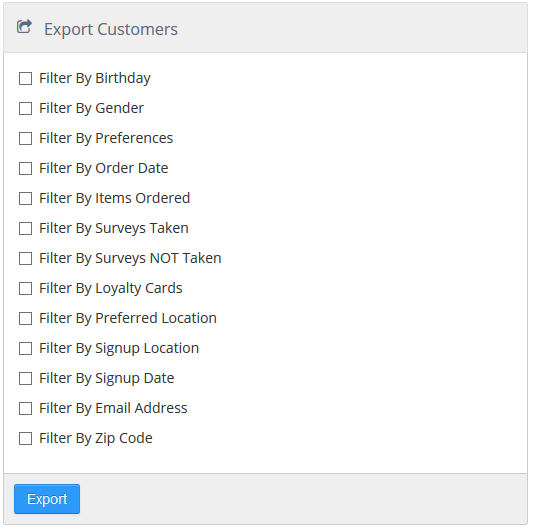Enable Filter By Surveys NOT Taken checkbox

pos(25,258)
